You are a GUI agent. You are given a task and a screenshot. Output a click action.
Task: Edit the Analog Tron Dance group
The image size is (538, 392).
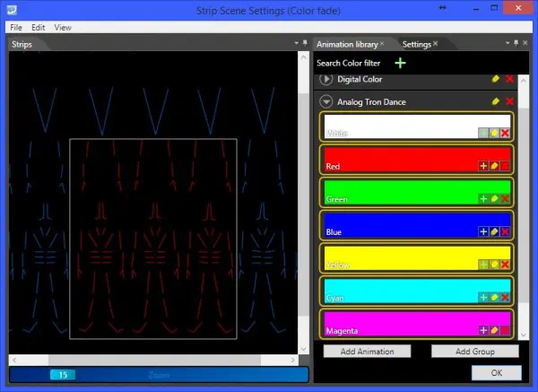click(x=496, y=101)
